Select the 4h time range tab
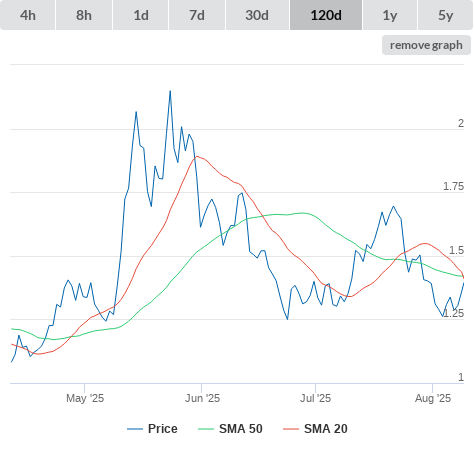Screen dimensions: 474x455 coord(28,15)
